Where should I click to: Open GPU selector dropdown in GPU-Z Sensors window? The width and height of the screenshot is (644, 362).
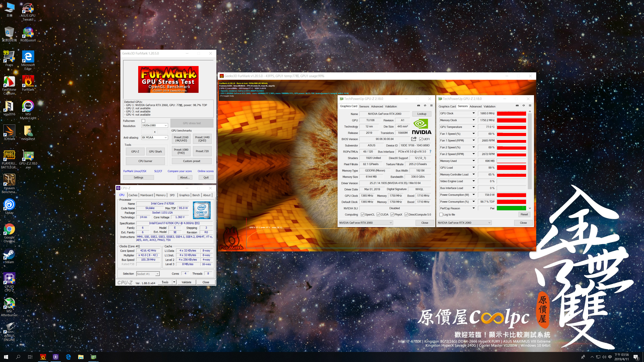[x=464, y=223]
